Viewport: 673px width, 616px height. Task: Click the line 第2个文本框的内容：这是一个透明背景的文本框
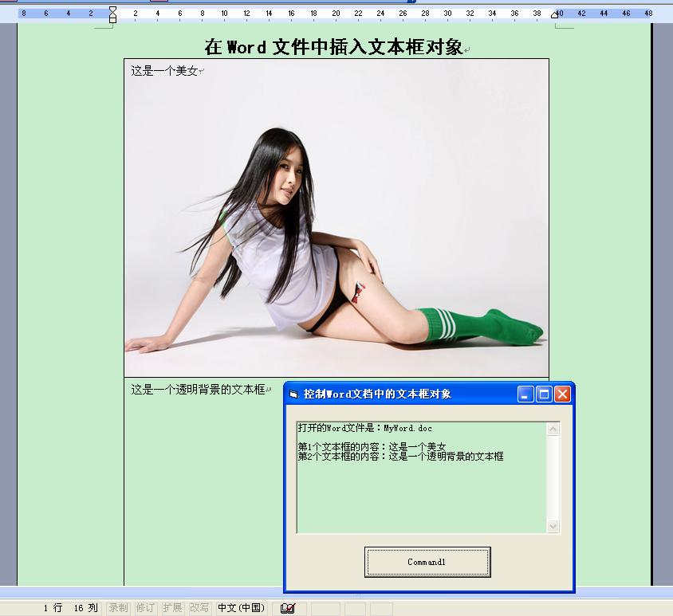tap(400, 457)
